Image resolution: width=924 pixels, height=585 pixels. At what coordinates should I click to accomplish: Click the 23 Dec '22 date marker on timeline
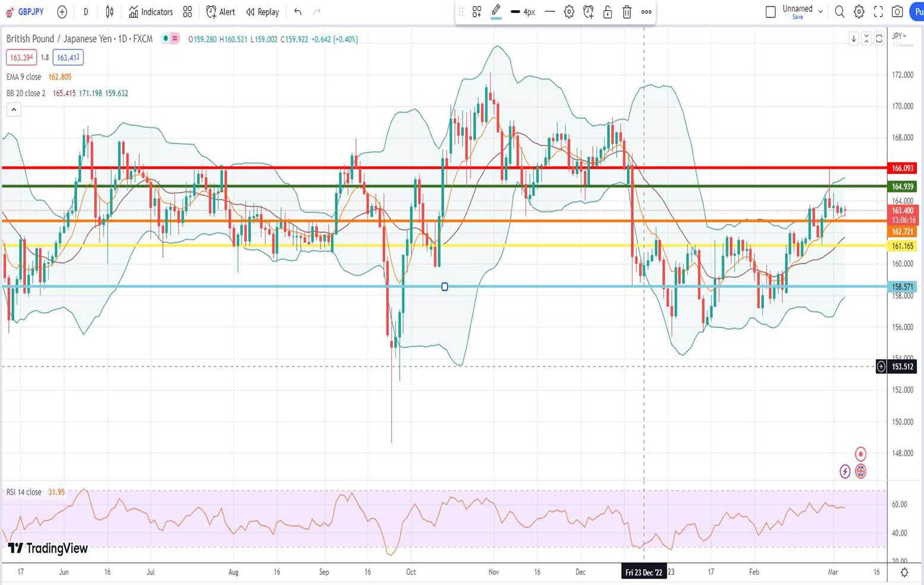tap(643, 573)
